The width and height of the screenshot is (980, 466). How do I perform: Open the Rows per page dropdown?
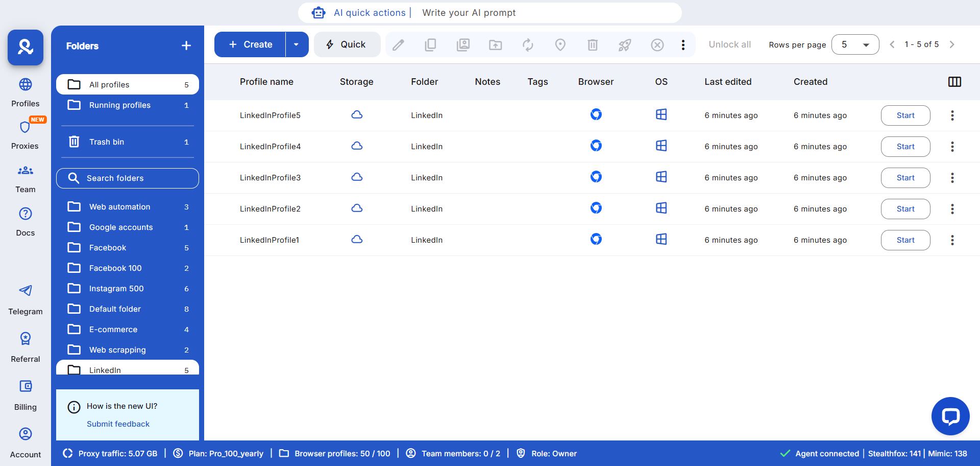click(x=855, y=44)
